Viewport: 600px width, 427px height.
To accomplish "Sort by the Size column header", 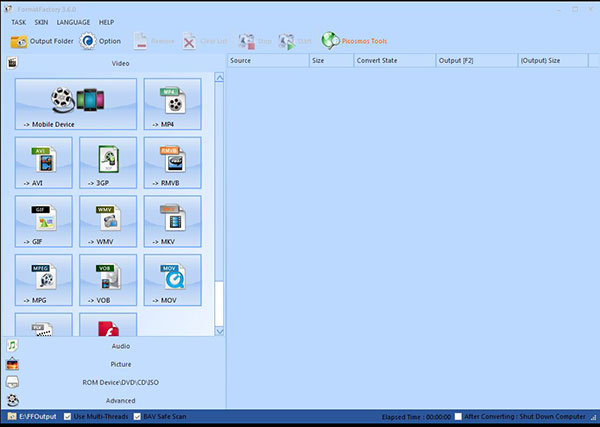I will coord(331,60).
